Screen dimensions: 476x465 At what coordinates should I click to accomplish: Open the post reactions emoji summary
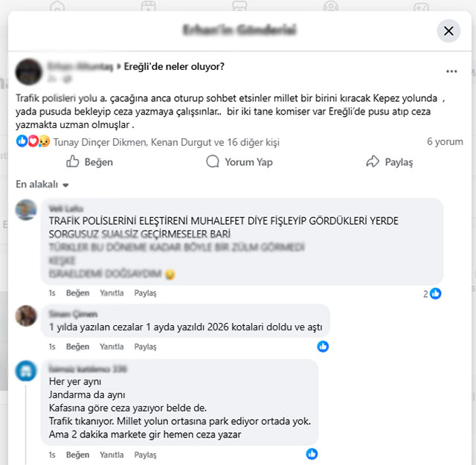(x=33, y=141)
